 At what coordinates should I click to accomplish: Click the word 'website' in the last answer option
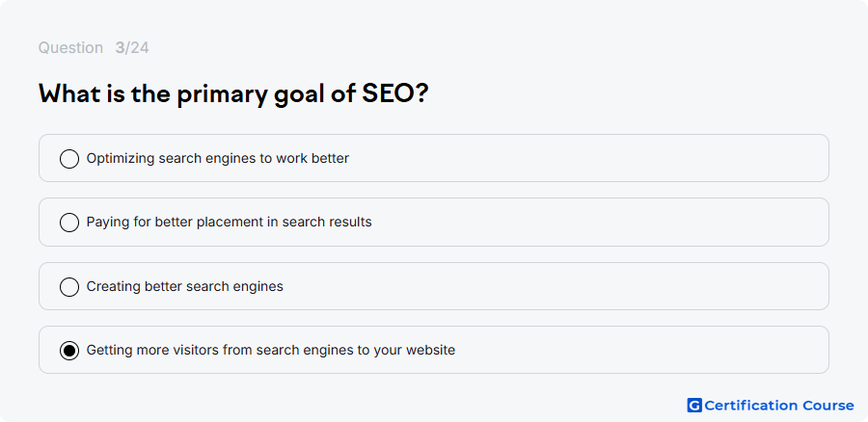[x=431, y=350]
